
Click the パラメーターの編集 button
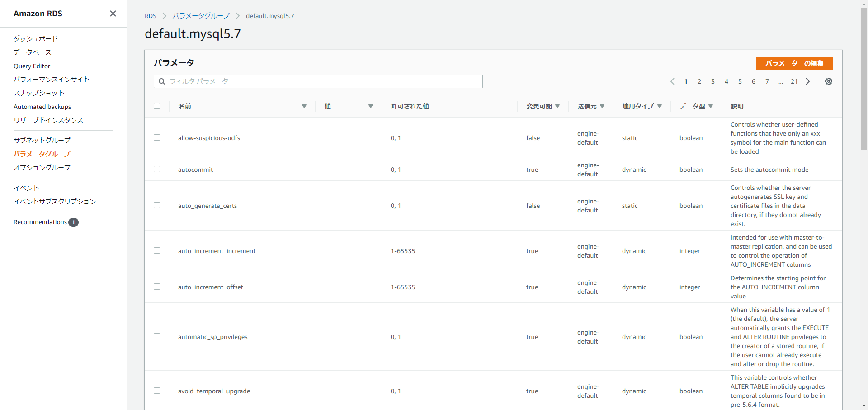(794, 63)
